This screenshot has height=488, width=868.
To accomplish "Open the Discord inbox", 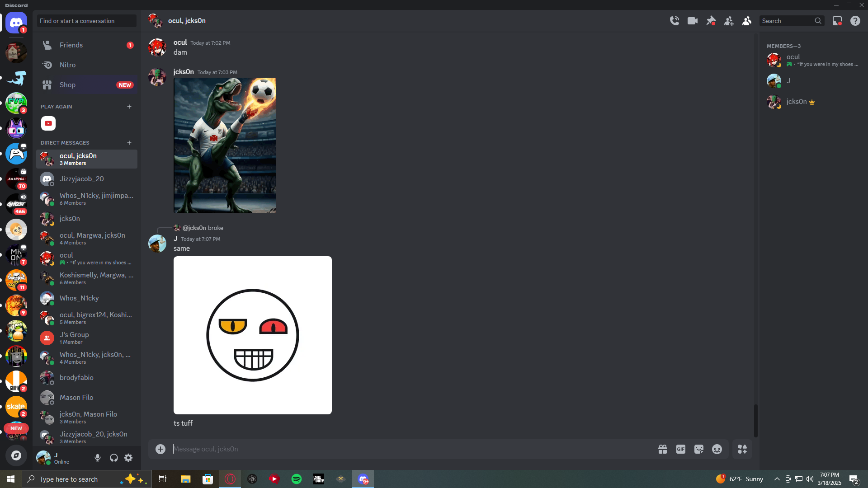I will pos(837,21).
